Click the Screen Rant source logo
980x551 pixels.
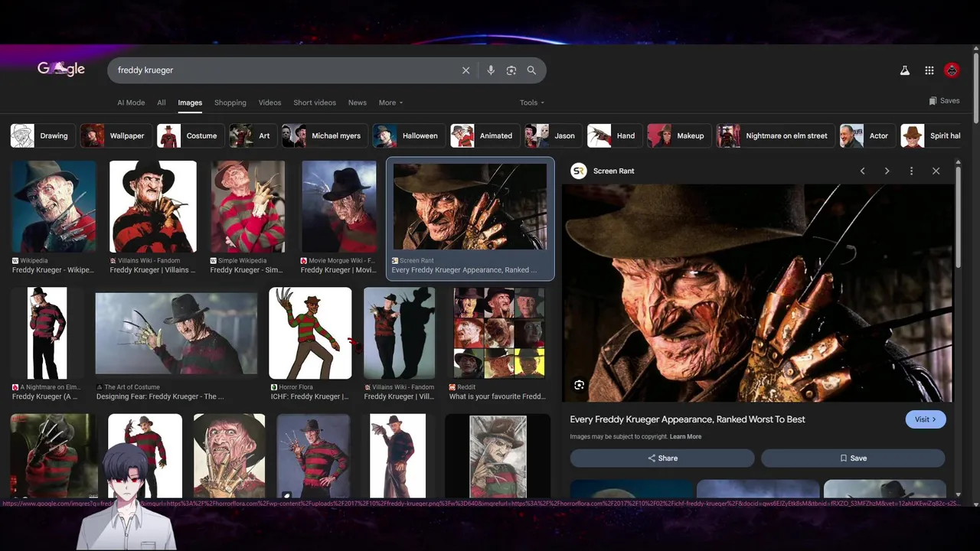click(579, 171)
